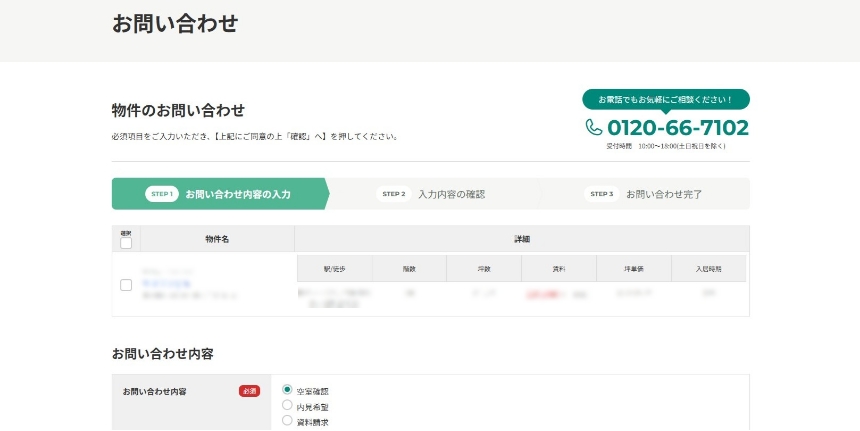Open the blurred blue property name link
Viewport: 860px width, 431px height.
tap(168, 283)
